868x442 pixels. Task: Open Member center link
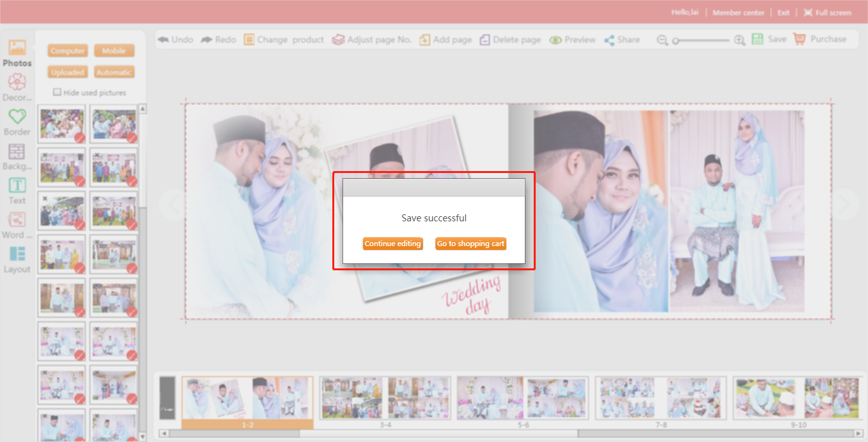(x=738, y=13)
